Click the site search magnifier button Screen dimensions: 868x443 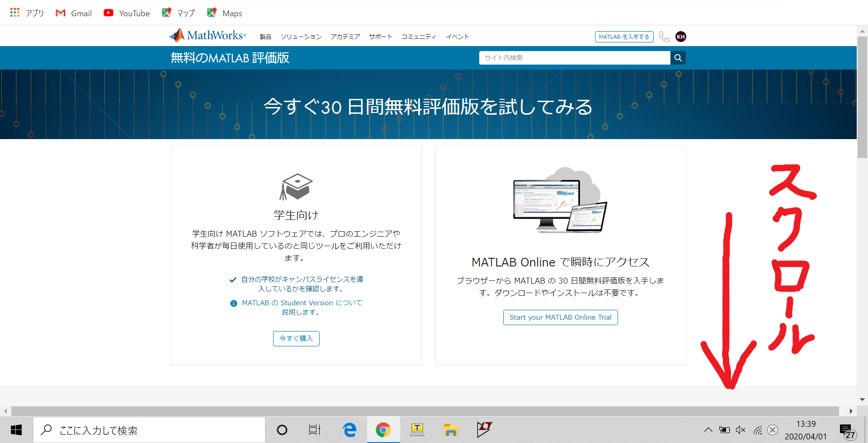[x=678, y=58]
